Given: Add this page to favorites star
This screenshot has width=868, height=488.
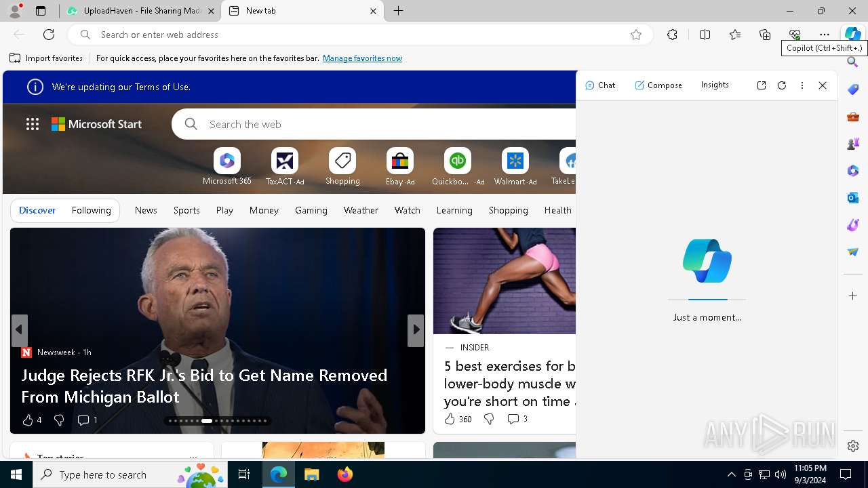Looking at the screenshot, I should [636, 35].
